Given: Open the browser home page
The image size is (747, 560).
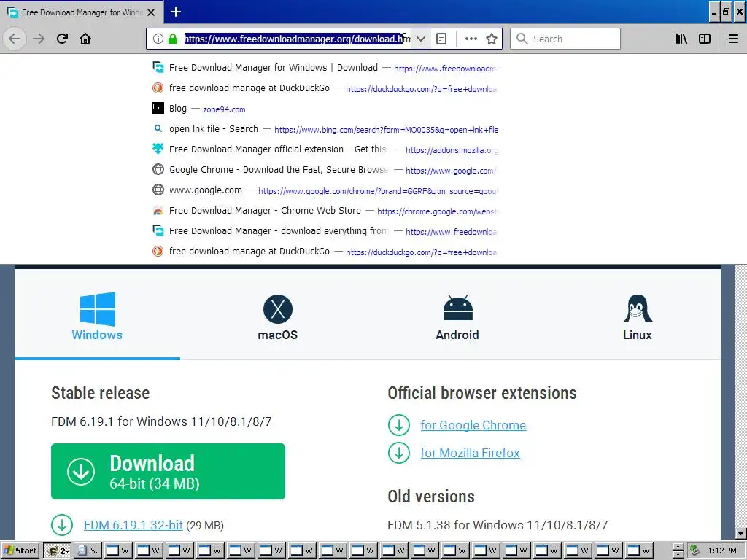Looking at the screenshot, I should [x=85, y=39].
